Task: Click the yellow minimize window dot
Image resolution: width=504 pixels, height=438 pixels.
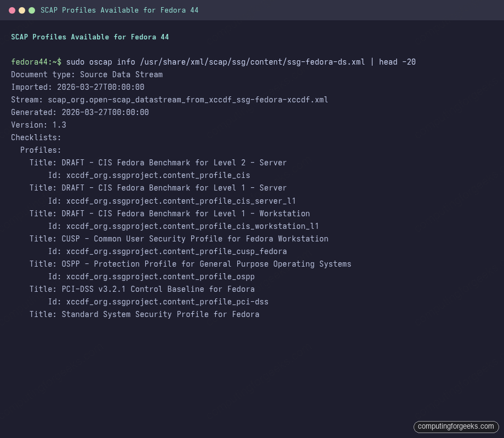Action: [22, 10]
